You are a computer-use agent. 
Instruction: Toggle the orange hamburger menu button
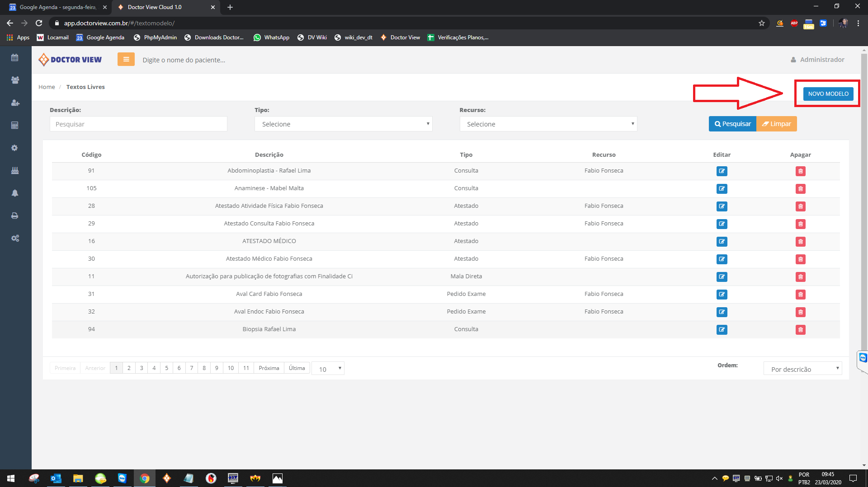[x=126, y=60]
